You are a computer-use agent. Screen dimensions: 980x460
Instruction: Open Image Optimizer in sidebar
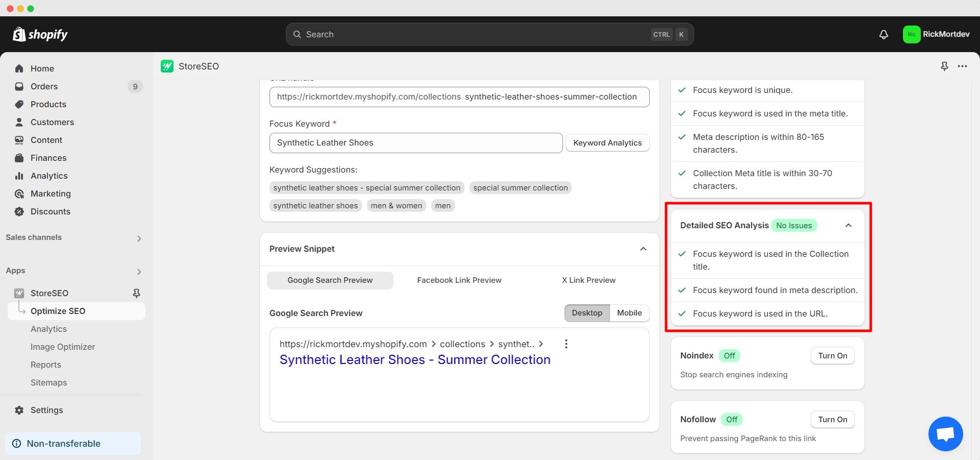(63, 347)
